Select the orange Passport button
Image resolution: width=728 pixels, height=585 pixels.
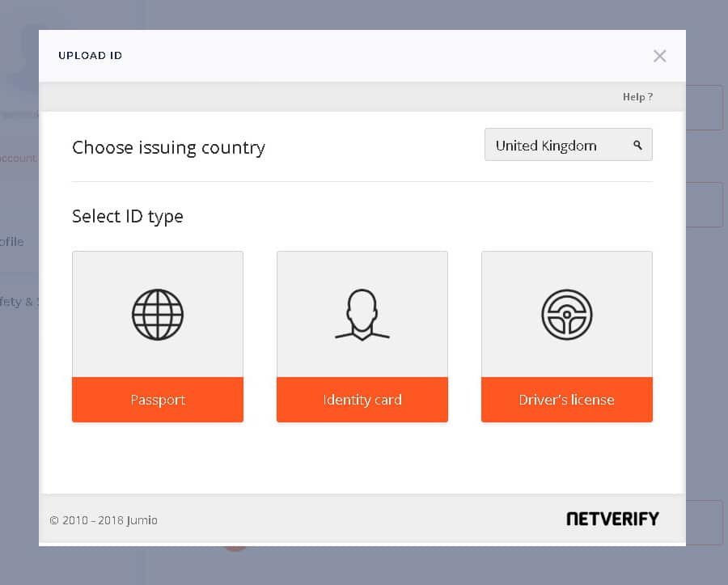point(158,400)
